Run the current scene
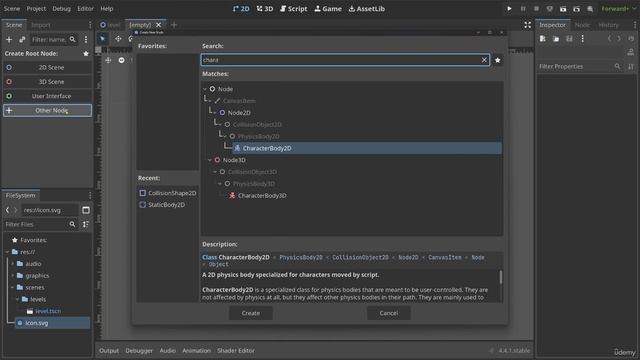This screenshot has width=640, height=360. (563, 9)
